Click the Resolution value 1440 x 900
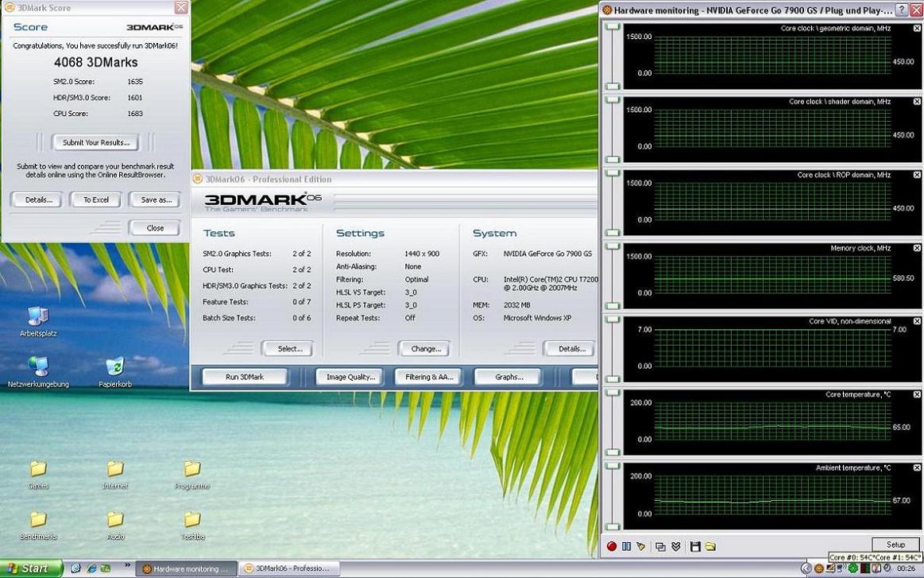The image size is (924, 578). 421,254
